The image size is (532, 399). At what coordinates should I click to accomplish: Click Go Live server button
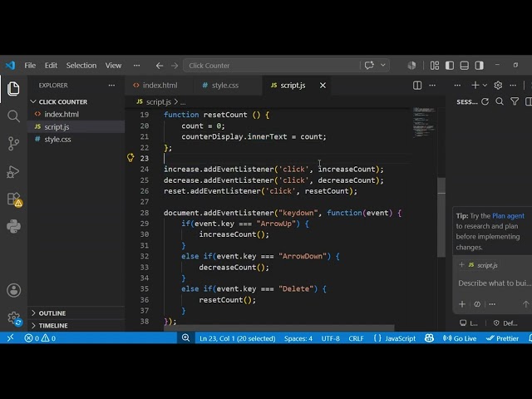coord(460,338)
